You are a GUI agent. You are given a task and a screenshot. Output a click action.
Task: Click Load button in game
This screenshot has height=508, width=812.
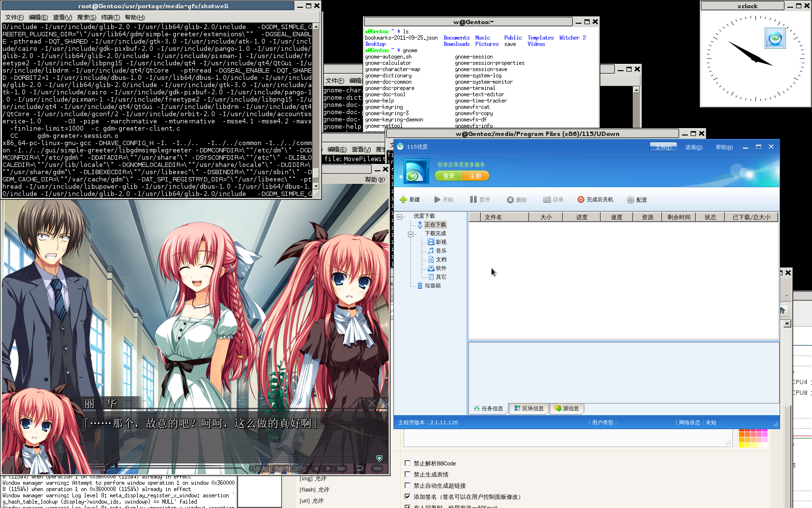[x=279, y=468]
